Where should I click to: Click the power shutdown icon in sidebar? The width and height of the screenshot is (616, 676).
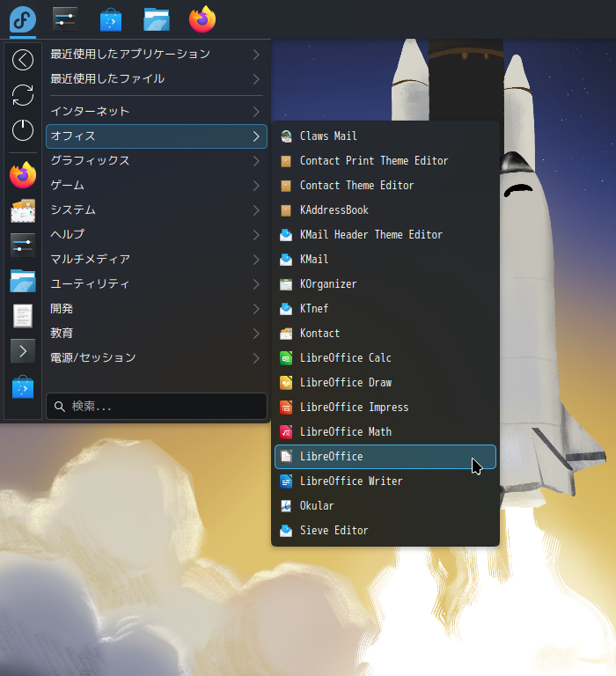pos(23,130)
